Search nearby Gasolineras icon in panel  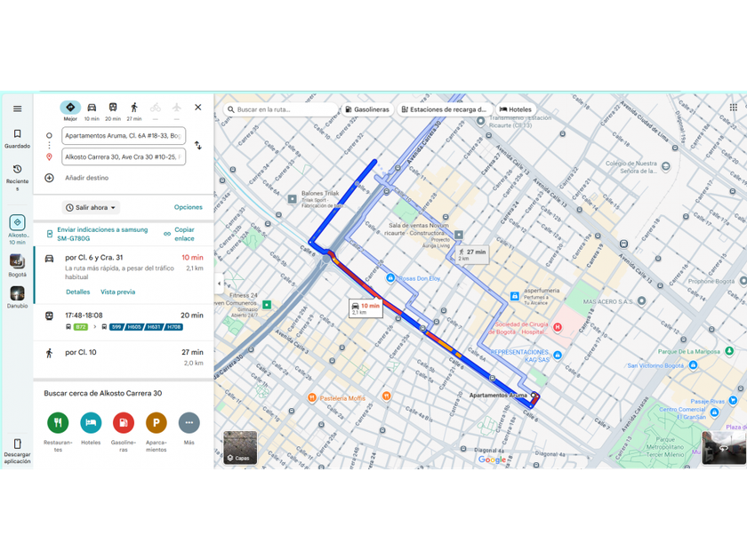(124, 422)
